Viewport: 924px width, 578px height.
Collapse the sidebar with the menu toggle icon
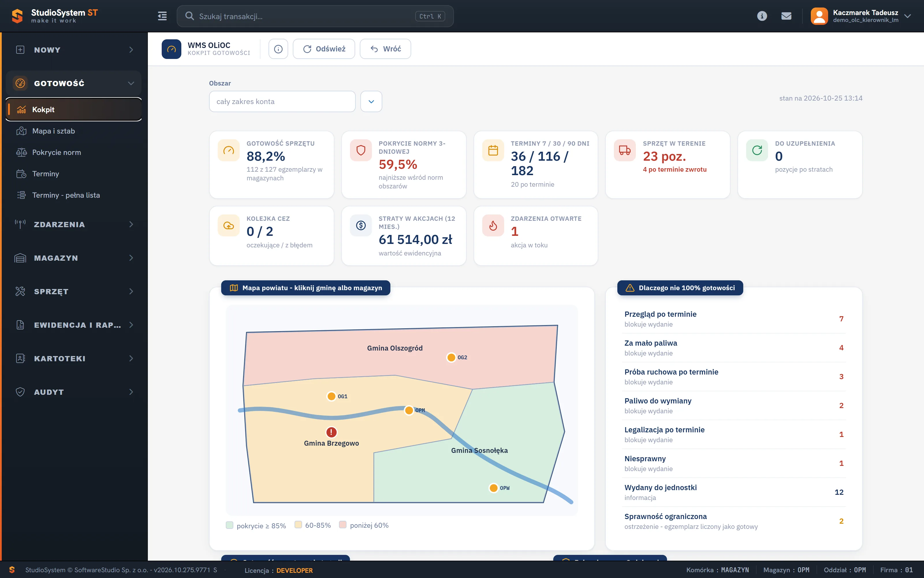point(162,16)
